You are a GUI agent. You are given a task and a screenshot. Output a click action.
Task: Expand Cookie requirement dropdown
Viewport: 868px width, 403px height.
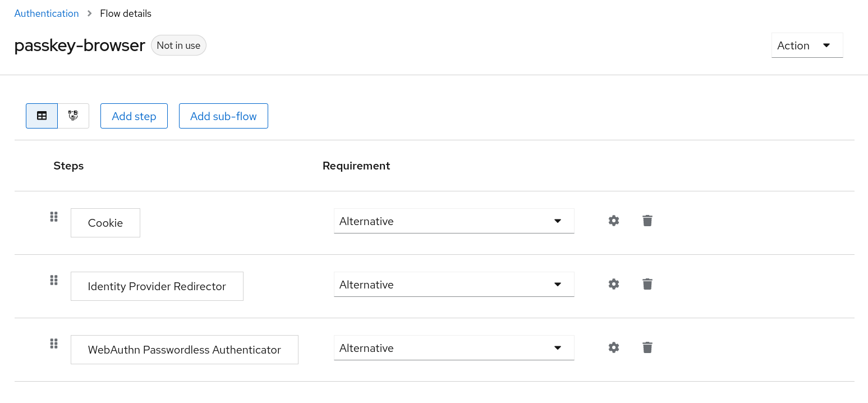[453, 221]
